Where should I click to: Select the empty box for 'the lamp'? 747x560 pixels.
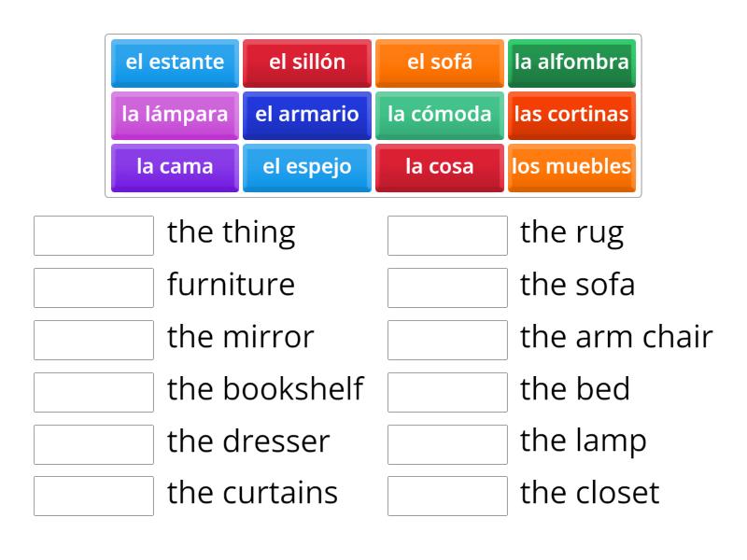pos(447,442)
